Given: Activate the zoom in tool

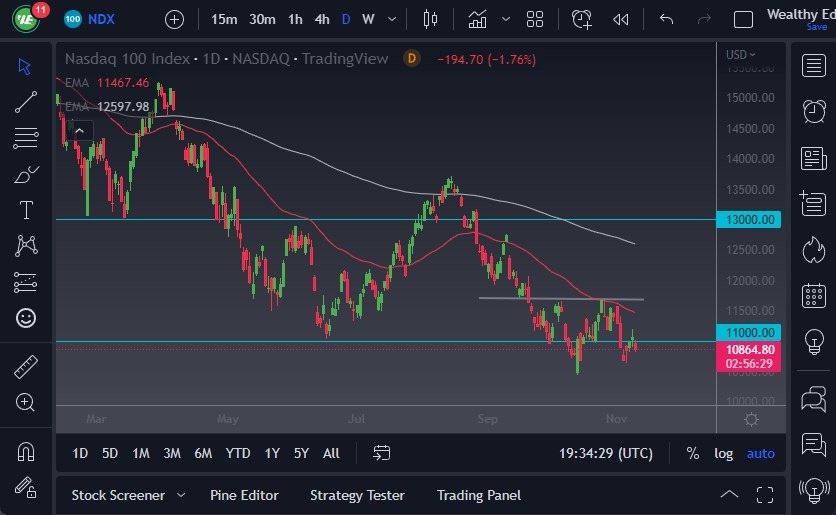Looking at the screenshot, I should pos(26,403).
